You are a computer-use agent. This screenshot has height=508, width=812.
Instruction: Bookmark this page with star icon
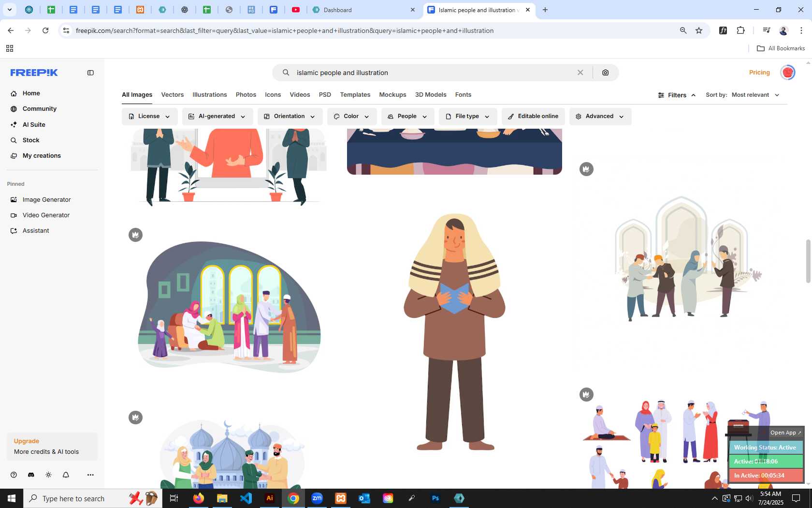(699, 30)
